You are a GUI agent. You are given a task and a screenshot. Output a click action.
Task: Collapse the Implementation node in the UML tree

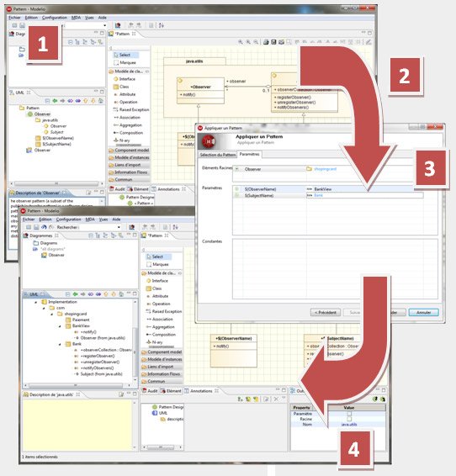36,302
